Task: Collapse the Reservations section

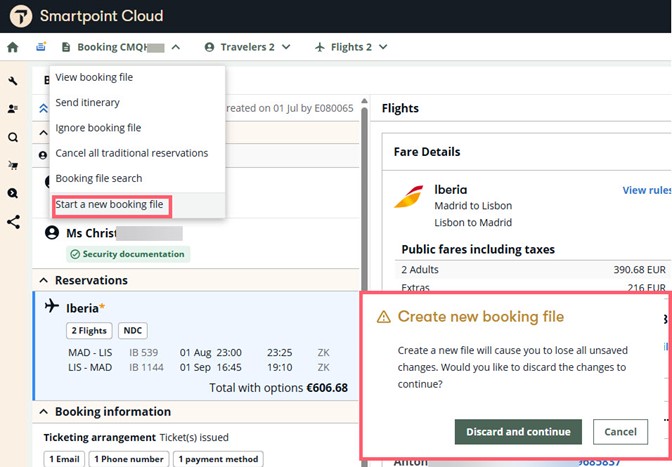Action: [x=43, y=281]
